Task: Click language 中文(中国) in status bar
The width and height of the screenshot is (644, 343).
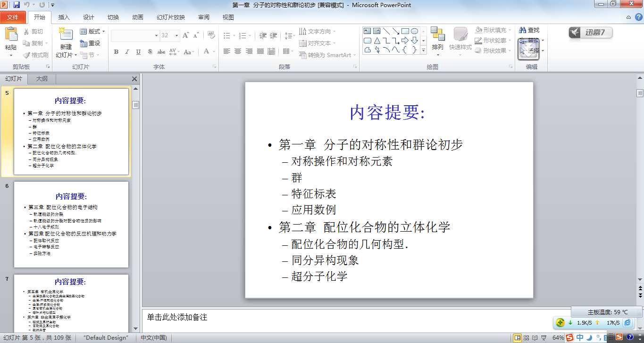Action: click(154, 338)
